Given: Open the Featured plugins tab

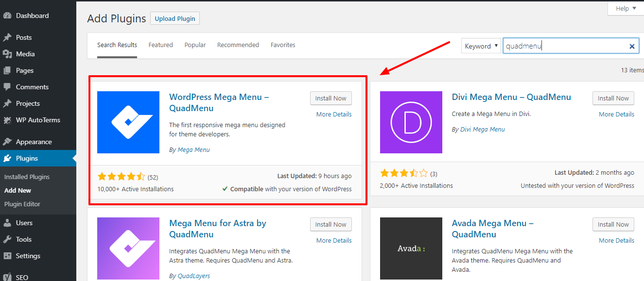Looking at the screenshot, I should pyautogui.click(x=160, y=45).
